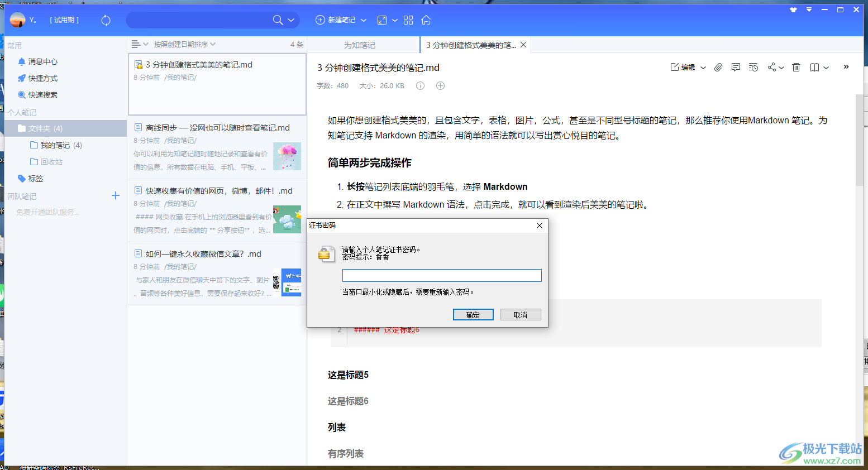Close the 3 分钟创建 note tab

pos(523,45)
